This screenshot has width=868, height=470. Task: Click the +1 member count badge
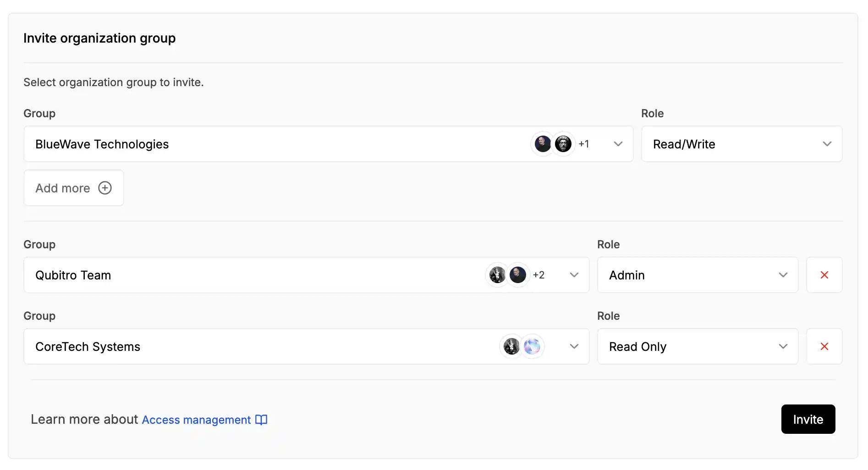pyautogui.click(x=583, y=144)
